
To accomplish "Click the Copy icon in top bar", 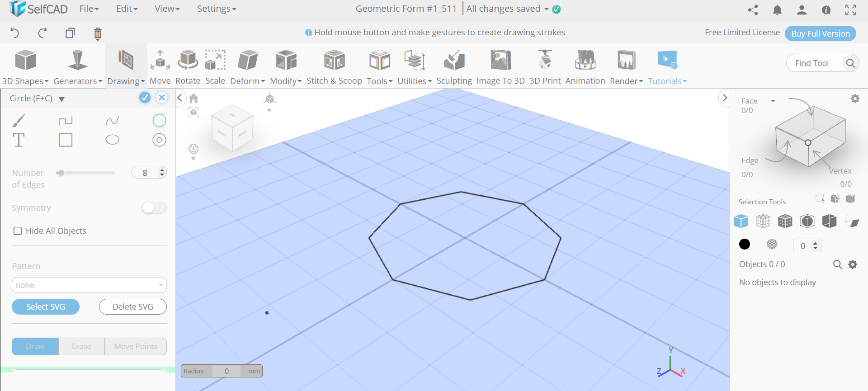I will pyautogui.click(x=70, y=33).
